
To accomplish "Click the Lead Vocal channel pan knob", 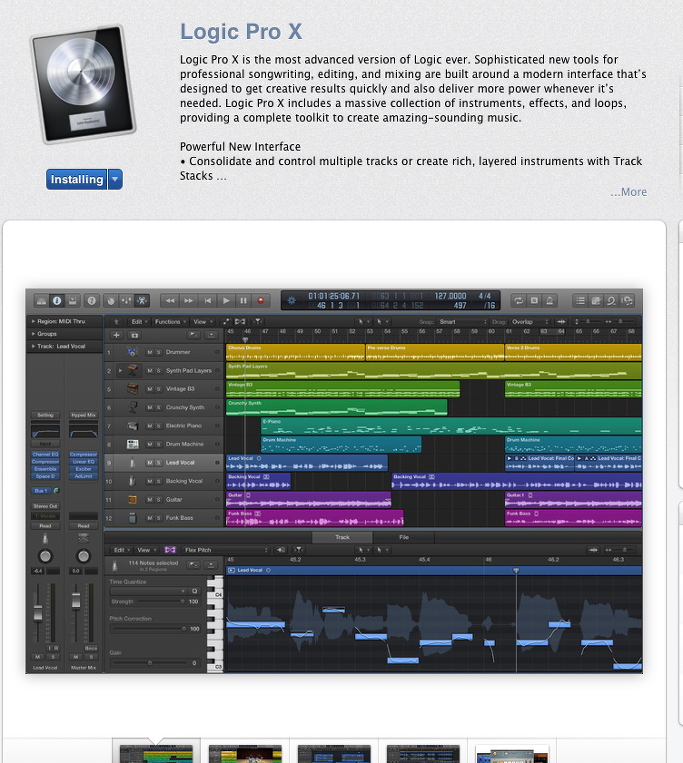I will (x=45, y=556).
